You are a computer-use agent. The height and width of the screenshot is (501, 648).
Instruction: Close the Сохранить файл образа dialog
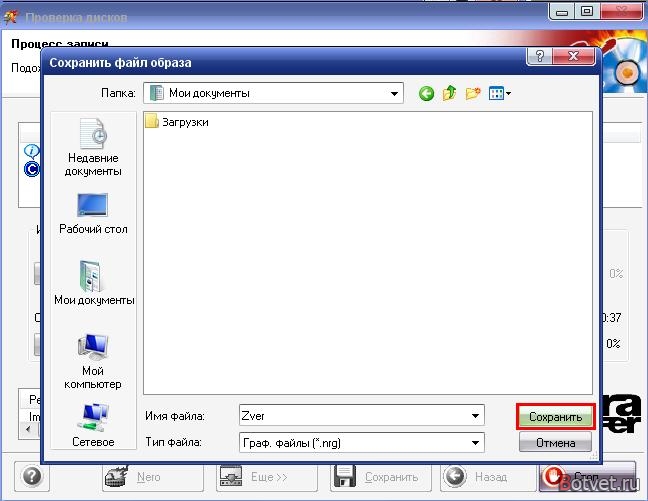(x=574, y=56)
